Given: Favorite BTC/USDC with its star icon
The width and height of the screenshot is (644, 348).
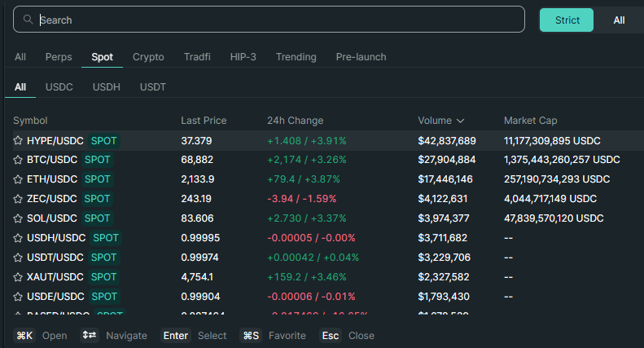Looking at the screenshot, I should point(18,160).
